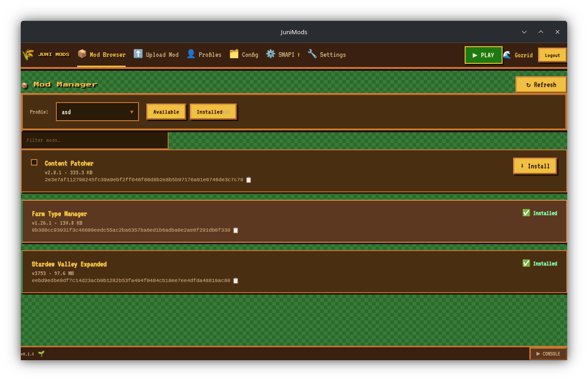Click the Juni Mods wheat logo icon
Screen dimensions: 588x381
tap(28, 55)
